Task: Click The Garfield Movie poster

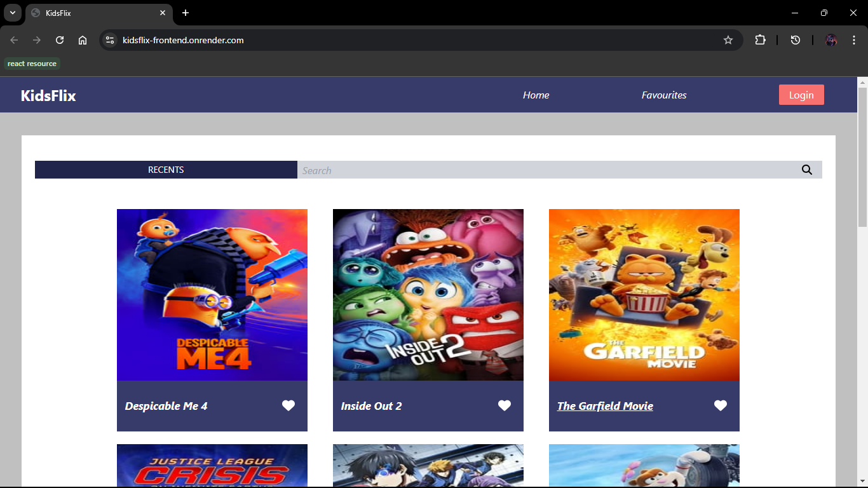Action: click(x=644, y=295)
